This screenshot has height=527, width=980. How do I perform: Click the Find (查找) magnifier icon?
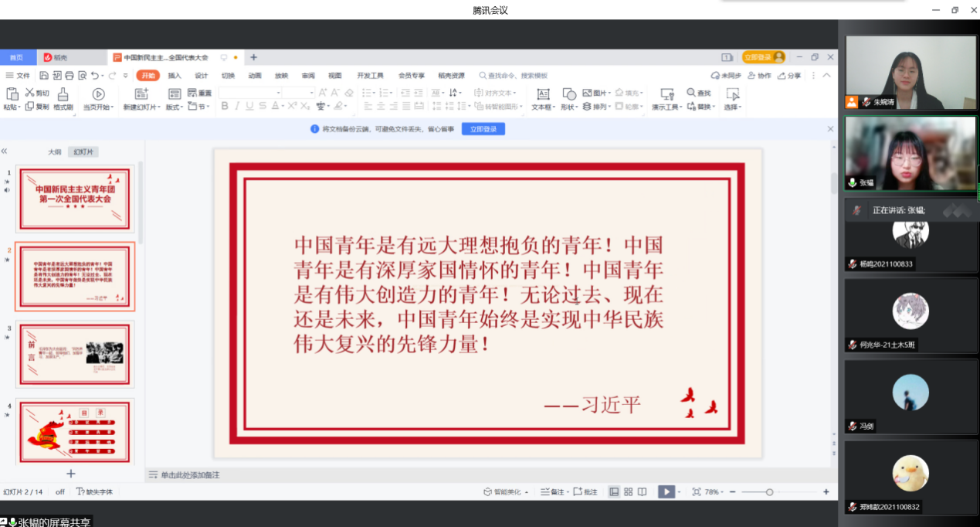690,93
